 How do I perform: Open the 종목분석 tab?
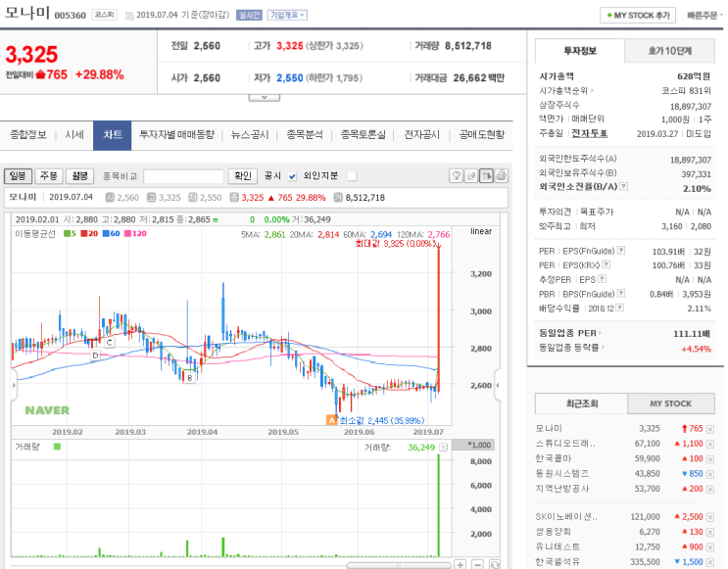click(x=305, y=134)
